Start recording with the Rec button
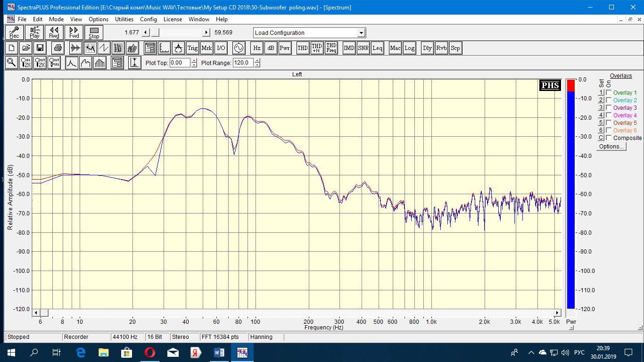 coord(14,33)
